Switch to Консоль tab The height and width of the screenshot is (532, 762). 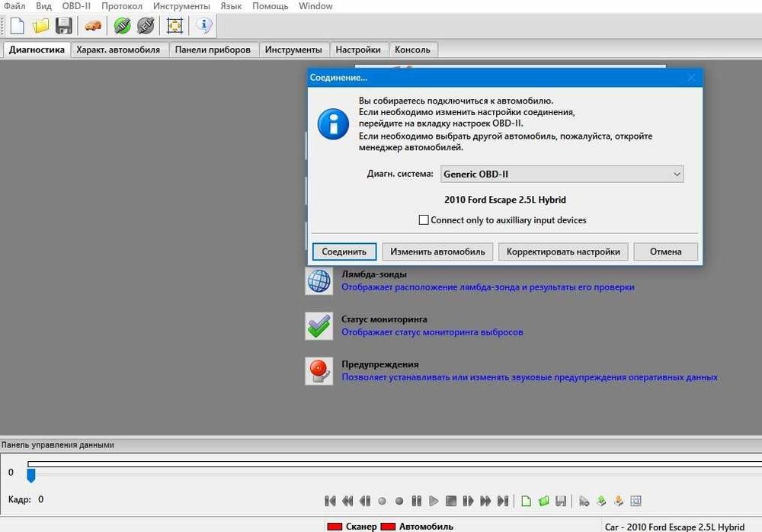[x=412, y=50]
